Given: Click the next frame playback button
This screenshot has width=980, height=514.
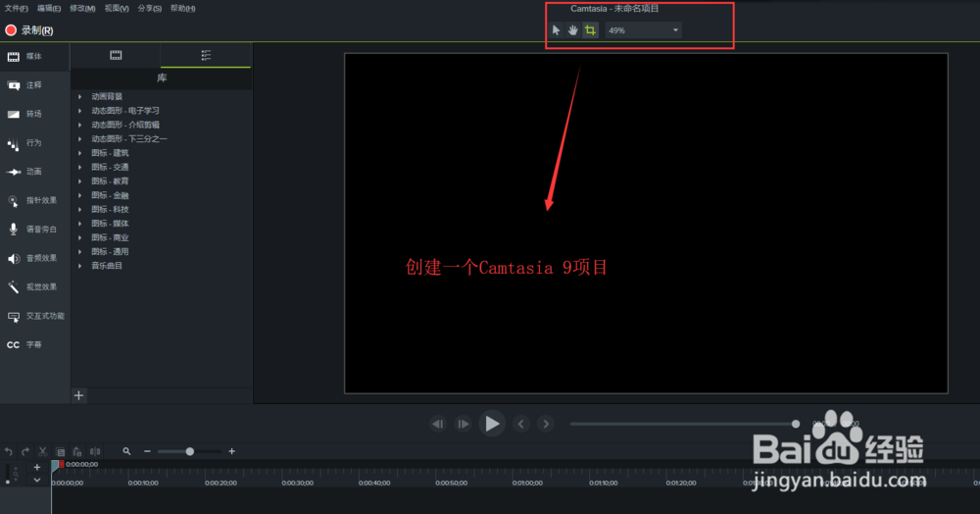Looking at the screenshot, I should pyautogui.click(x=464, y=424).
